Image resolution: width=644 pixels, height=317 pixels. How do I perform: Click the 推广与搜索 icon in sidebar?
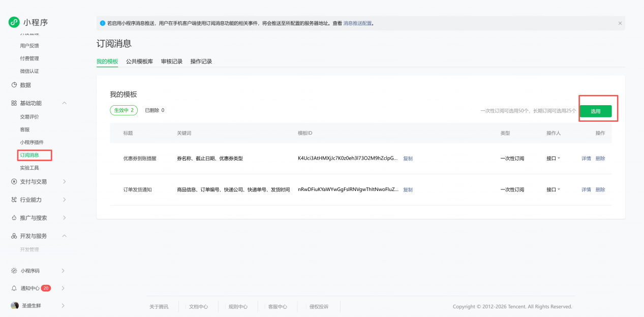(14, 218)
